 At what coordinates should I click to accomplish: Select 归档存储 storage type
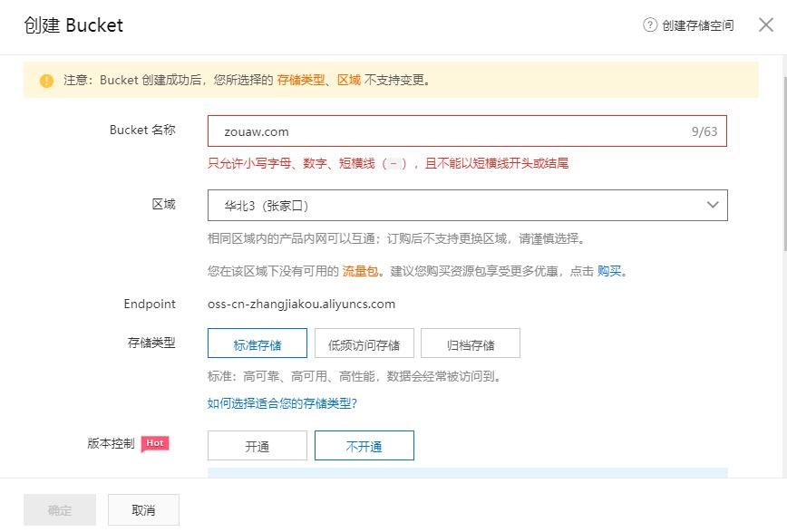(x=471, y=344)
